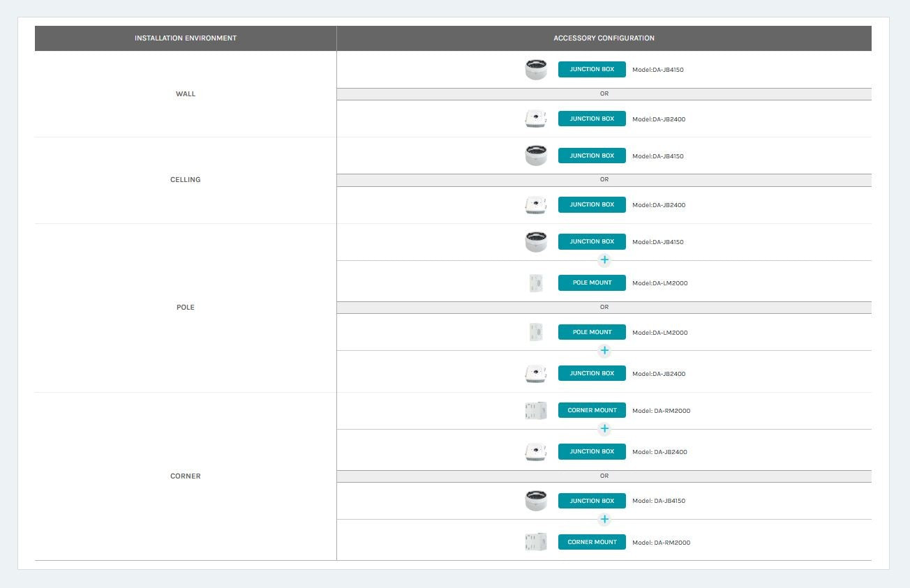Click the Installation Environment column header
Viewport: 910px width, 588px height.
pyautogui.click(x=186, y=38)
